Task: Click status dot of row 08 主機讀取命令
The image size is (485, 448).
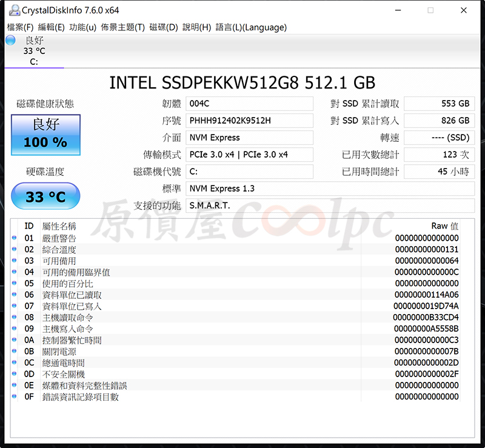Action: [14, 317]
